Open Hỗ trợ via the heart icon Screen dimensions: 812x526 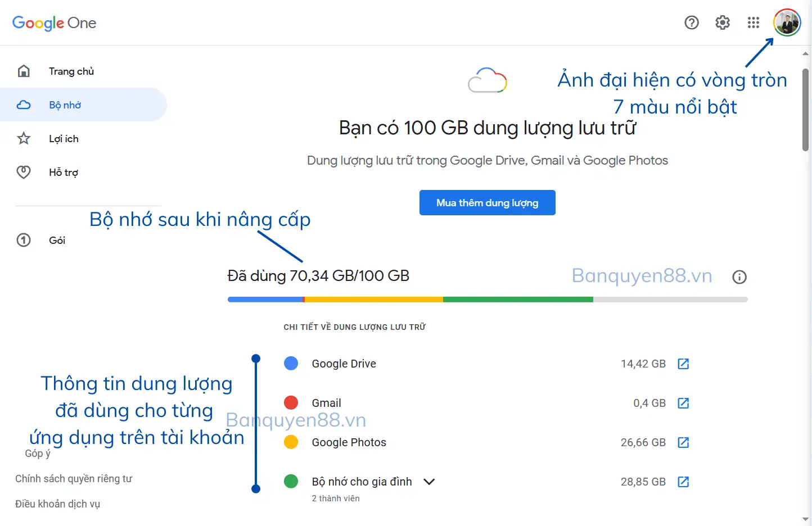coord(24,172)
